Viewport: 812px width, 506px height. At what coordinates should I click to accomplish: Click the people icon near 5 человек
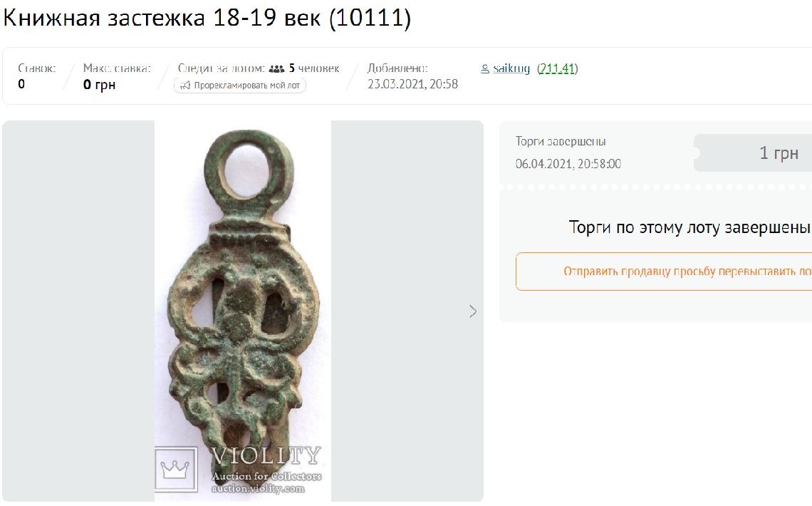[x=277, y=68]
